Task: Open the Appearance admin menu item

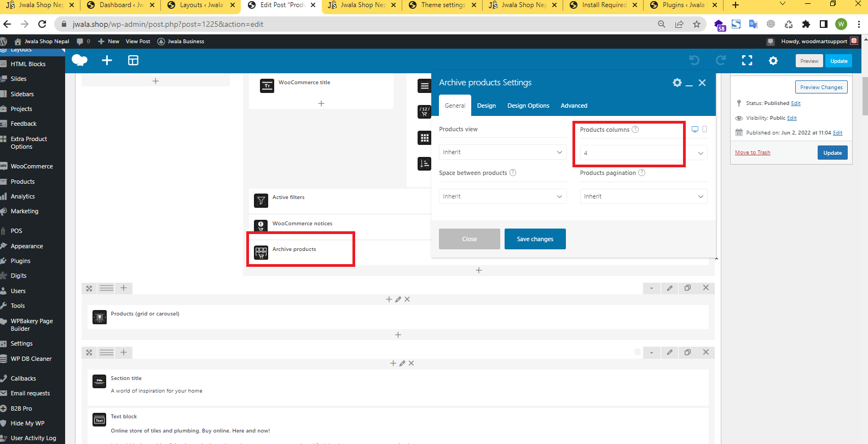Action: (x=27, y=246)
